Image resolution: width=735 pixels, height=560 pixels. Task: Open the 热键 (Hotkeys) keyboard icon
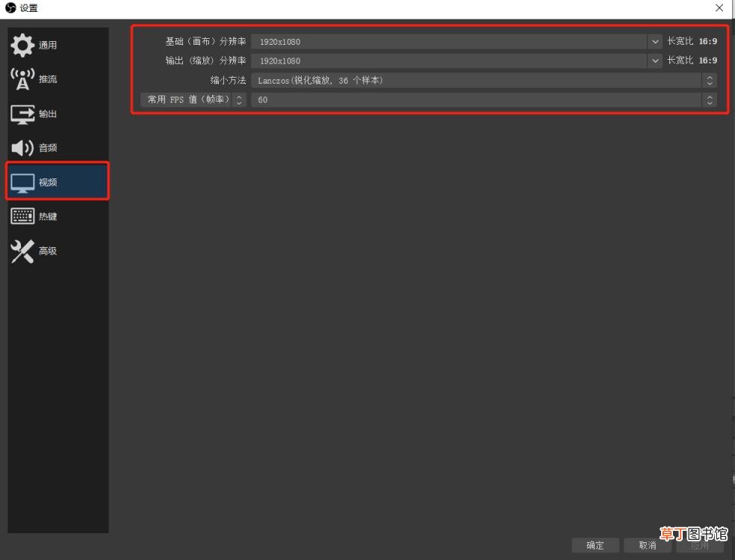[x=22, y=216]
